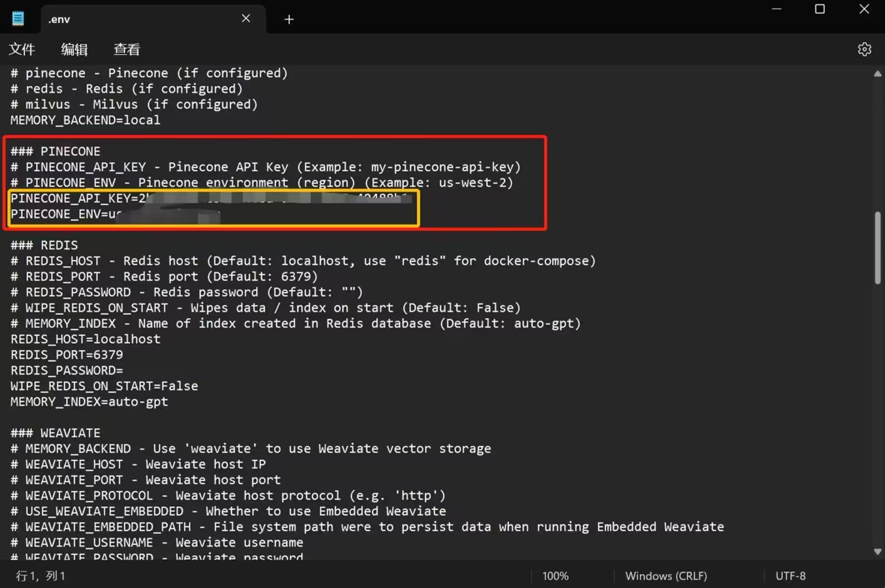The image size is (885, 588).
Task: Click the ### WEAVIATE heading line
Action: point(56,433)
